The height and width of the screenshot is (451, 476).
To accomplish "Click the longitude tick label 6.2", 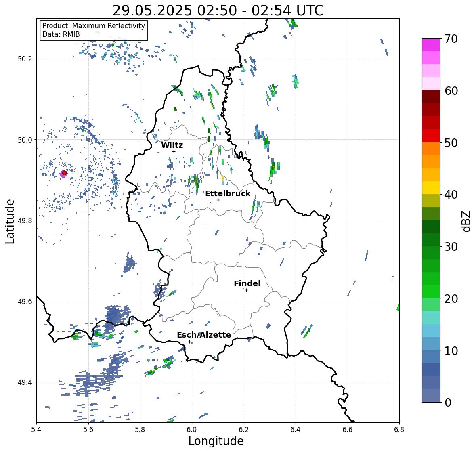I will click(x=244, y=430).
